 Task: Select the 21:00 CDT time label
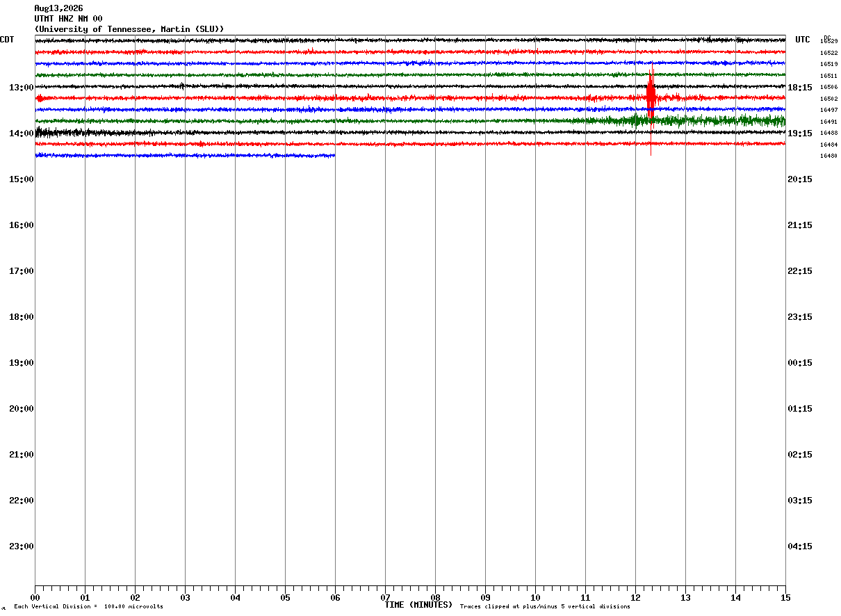[21, 454]
